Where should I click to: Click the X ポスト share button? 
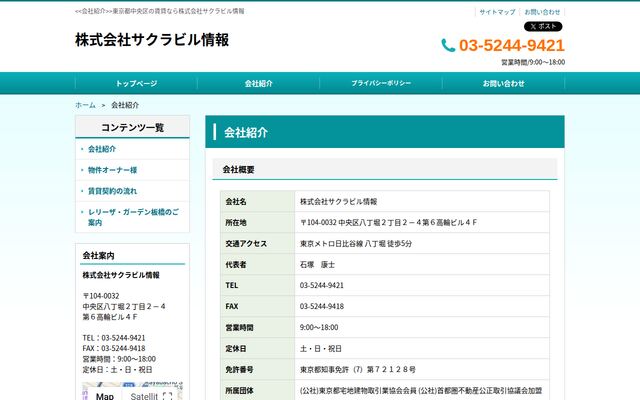[x=543, y=27]
